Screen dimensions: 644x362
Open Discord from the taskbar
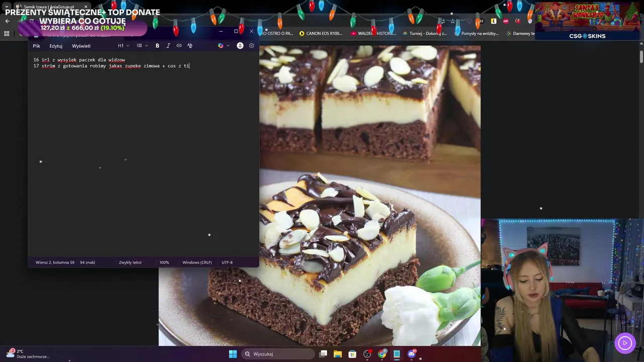412,354
